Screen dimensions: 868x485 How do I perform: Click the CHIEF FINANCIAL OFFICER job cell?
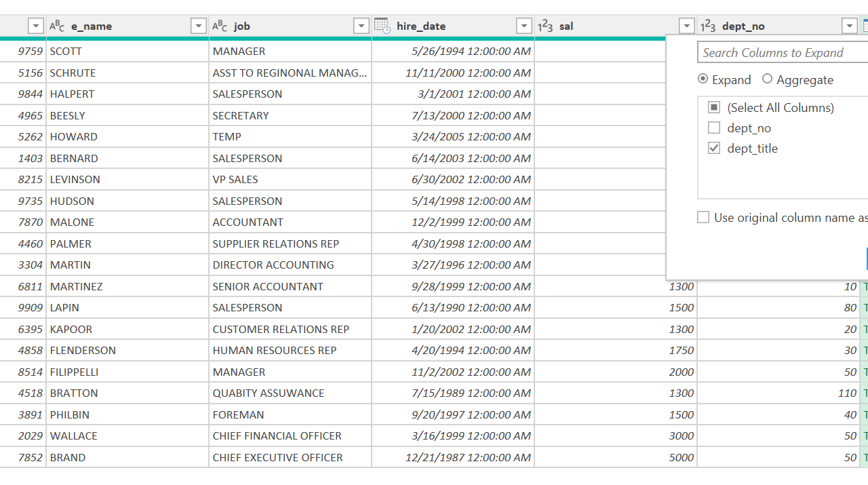tap(290, 436)
